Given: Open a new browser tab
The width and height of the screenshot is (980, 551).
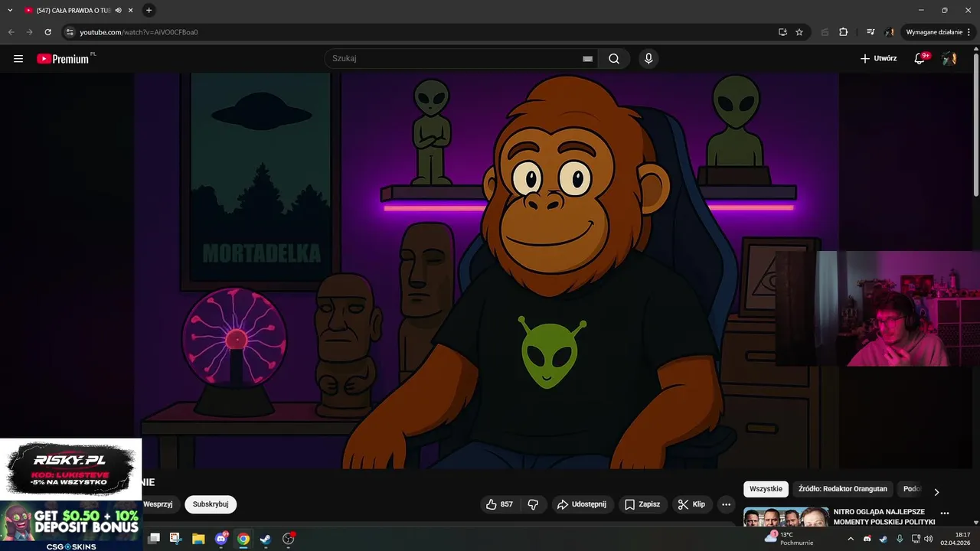Looking at the screenshot, I should click(x=149, y=10).
